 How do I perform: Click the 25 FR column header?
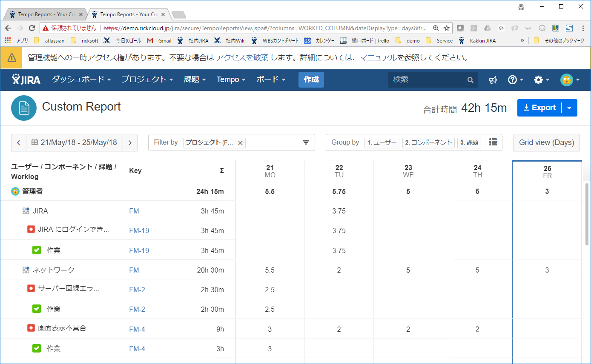(547, 171)
